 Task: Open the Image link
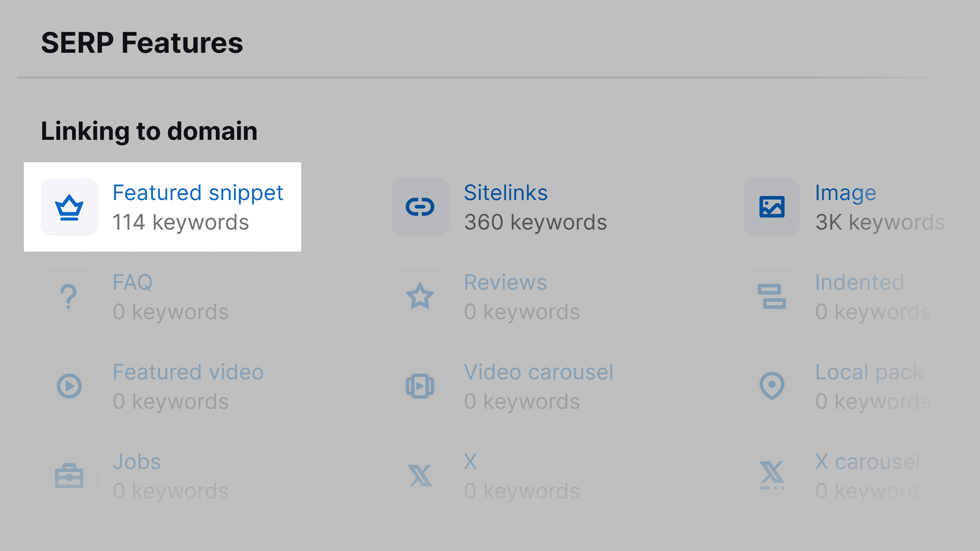click(846, 193)
